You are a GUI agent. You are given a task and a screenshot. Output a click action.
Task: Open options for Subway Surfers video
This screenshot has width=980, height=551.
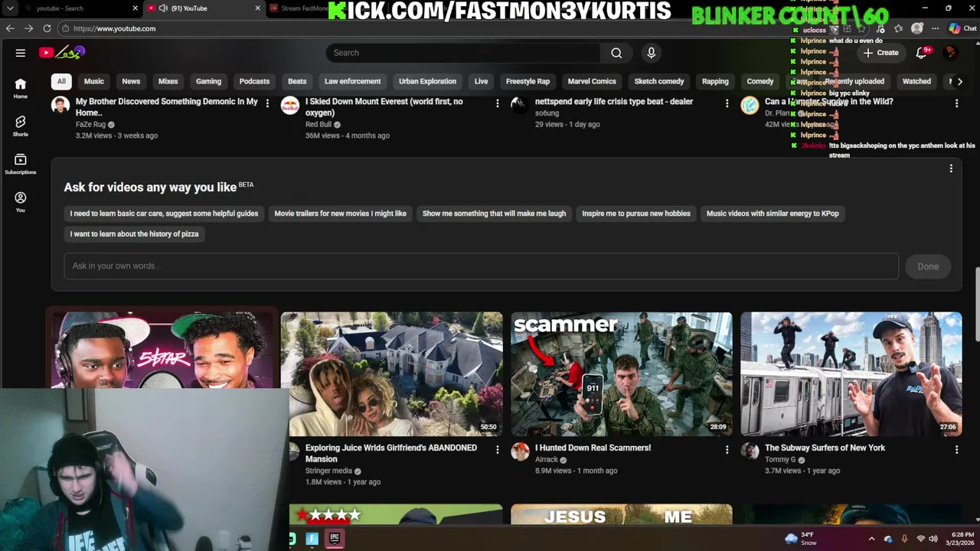pos(956,449)
